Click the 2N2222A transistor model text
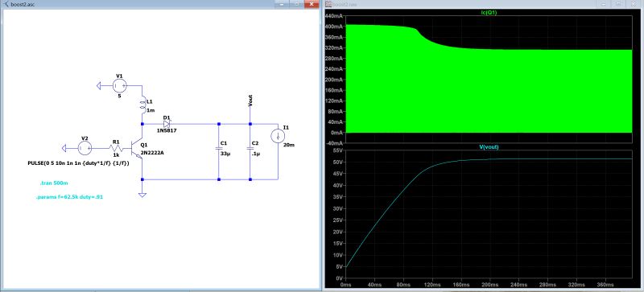This screenshot has width=644, height=292. tap(153, 152)
